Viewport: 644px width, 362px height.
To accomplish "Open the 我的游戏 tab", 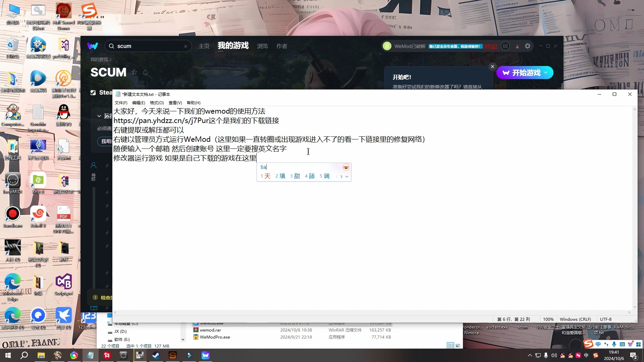I will pyautogui.click(x=233, y=46).
